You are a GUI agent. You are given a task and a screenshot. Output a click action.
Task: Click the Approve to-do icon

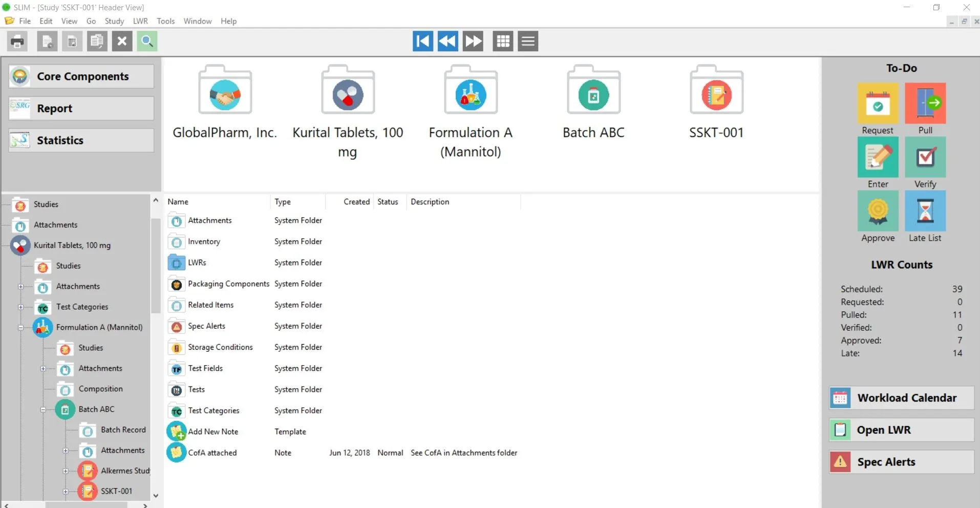878,211
